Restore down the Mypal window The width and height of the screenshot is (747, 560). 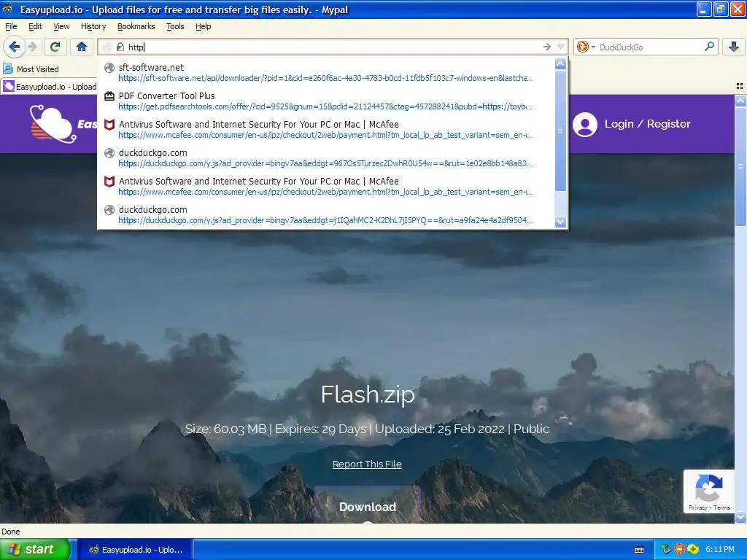coord(721,9)
